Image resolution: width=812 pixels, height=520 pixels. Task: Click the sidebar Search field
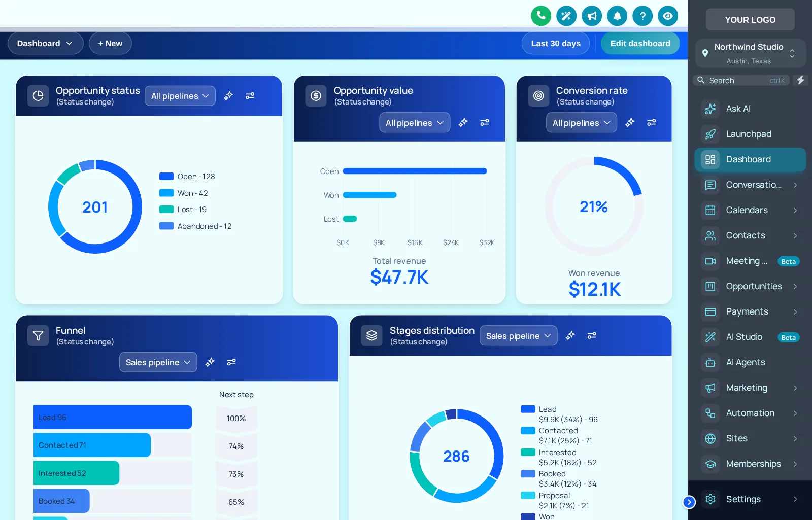coord(741,80)
